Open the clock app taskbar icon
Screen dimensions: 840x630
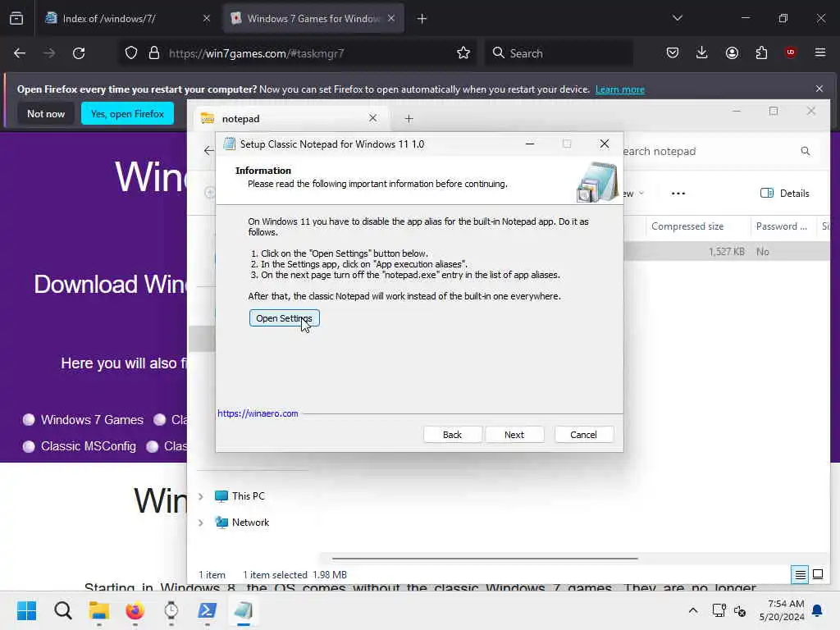(x=171, y=610)
